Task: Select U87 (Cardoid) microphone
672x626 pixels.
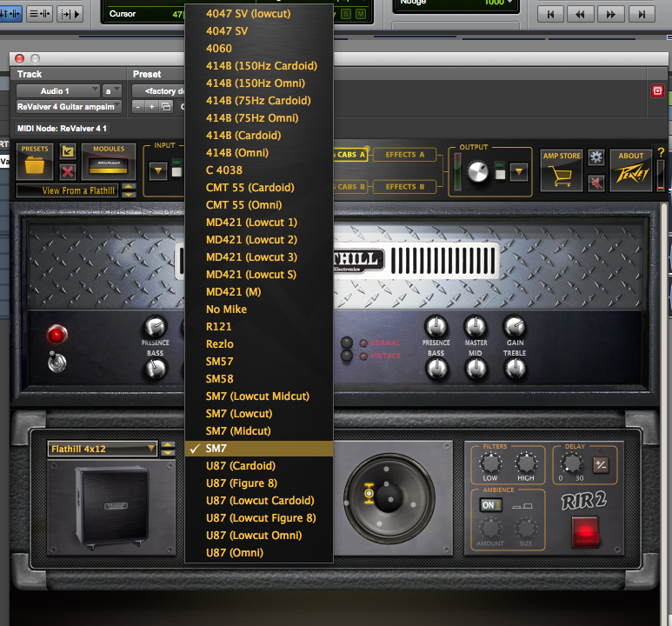Action: pyautogui.click(x=259, y=466)
